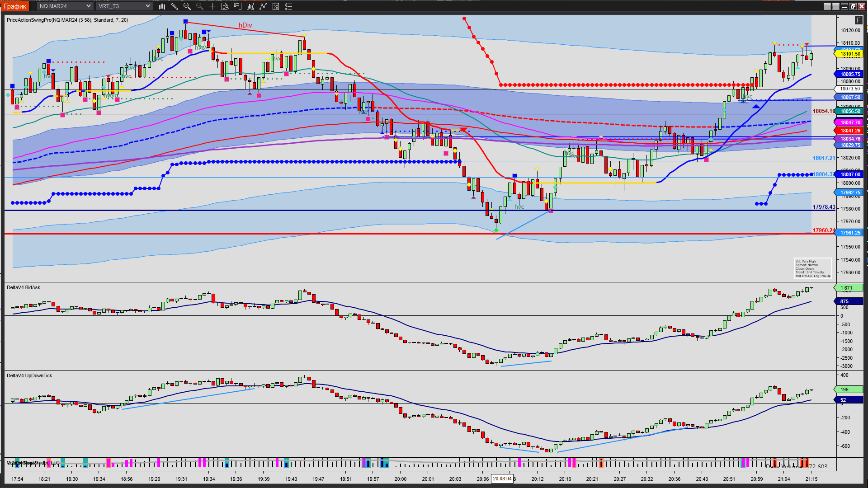Image resolution: width=868 pixels, height=488 pixels.
Task: Click the purple 18034.76 price marker
Action: point(849,139)
